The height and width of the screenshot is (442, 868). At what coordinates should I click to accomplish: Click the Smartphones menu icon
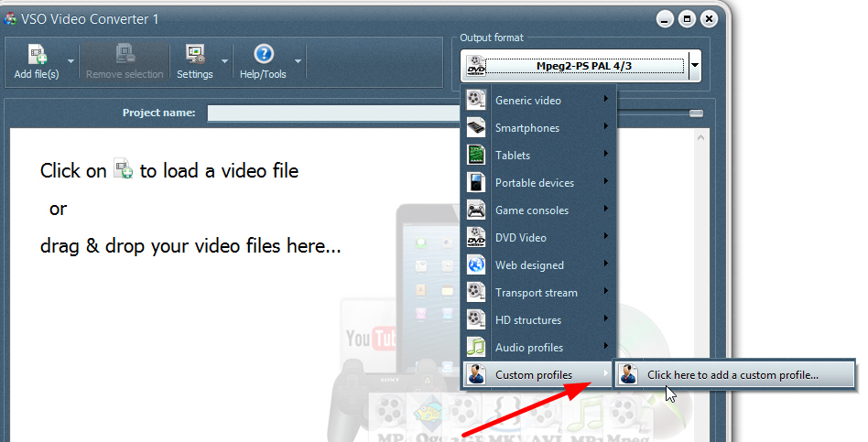tap(476, 127)
